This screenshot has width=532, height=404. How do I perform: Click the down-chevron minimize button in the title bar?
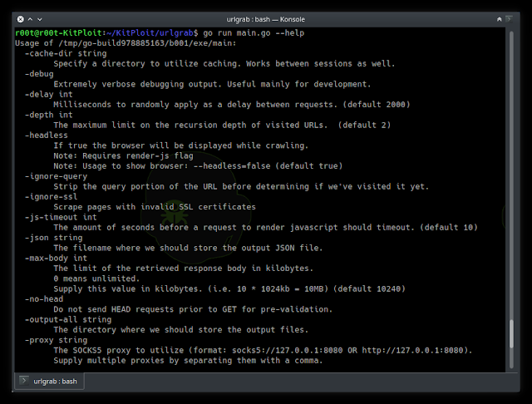(x=40, y=19)
